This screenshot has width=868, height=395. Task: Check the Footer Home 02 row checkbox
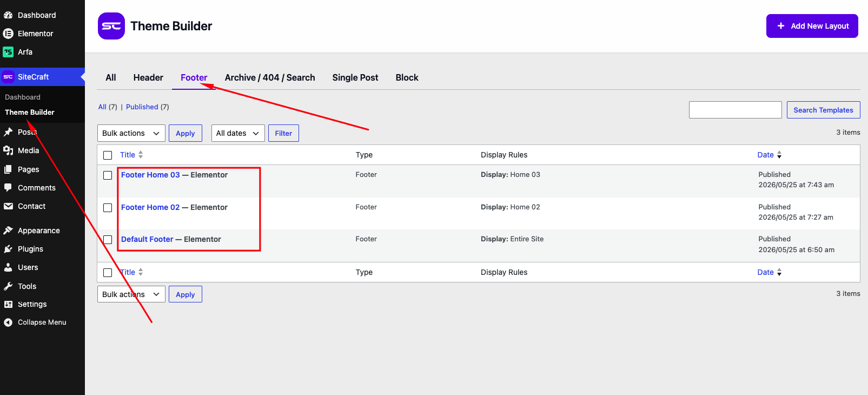108,208
